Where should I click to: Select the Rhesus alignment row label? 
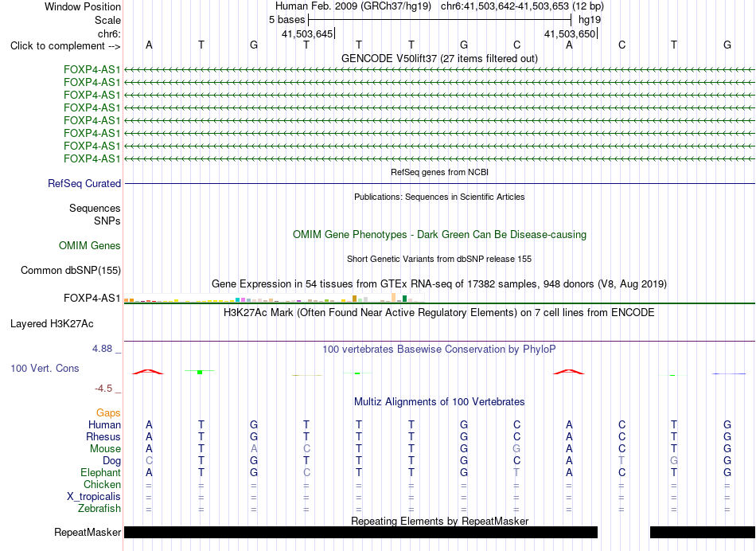103,436
